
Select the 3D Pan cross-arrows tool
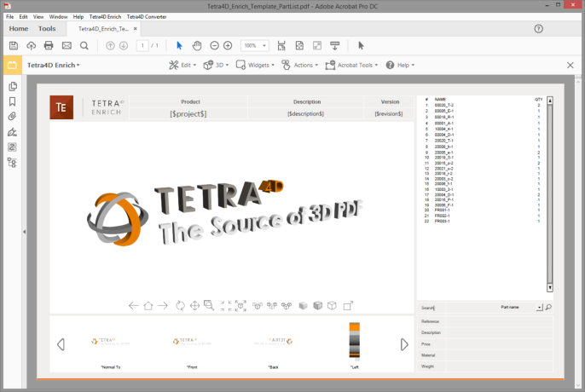194,306
